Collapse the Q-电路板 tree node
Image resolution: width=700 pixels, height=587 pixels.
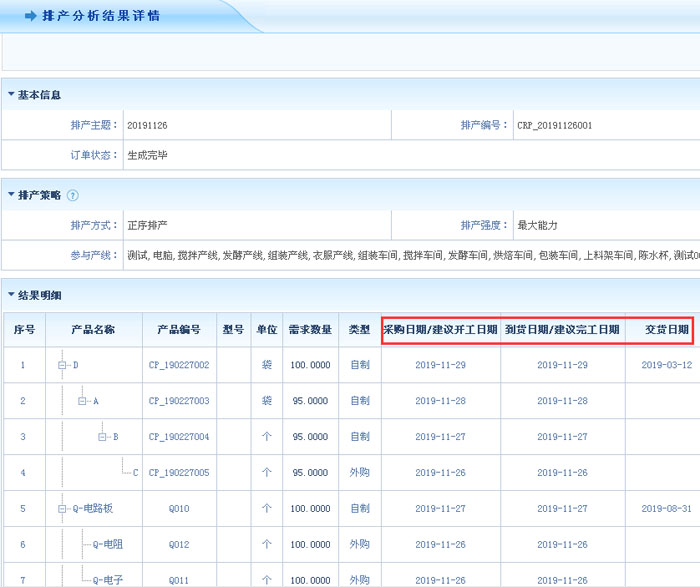point(63,509)
